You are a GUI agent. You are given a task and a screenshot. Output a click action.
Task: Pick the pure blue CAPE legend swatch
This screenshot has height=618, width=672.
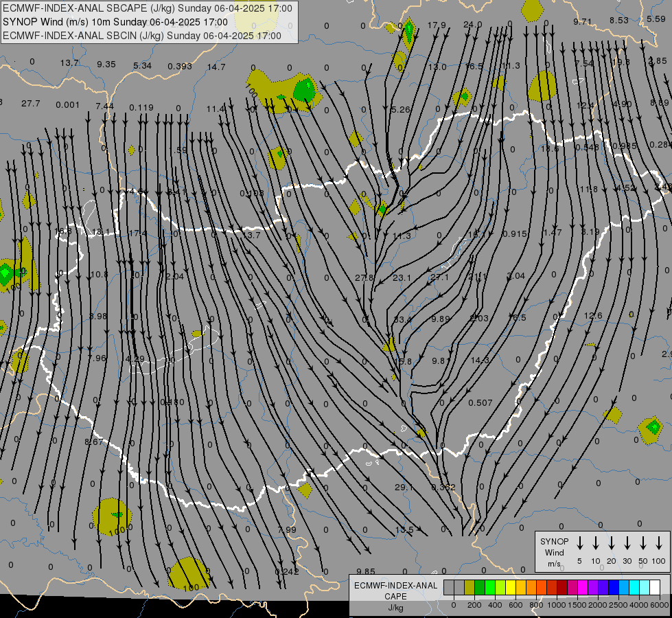(614, 588)
